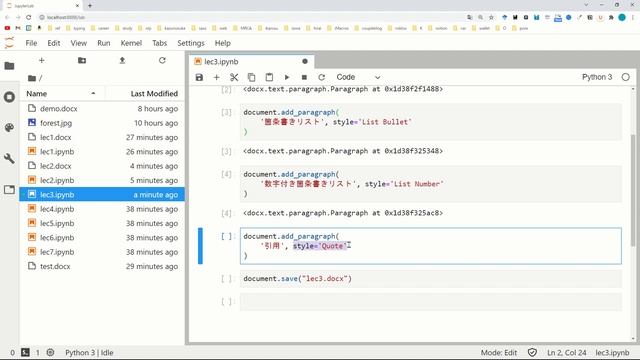Paste cells from the clipboard
Image resolution: width=640 pixels, height=360 pixels.
click(x=269, y=77)
